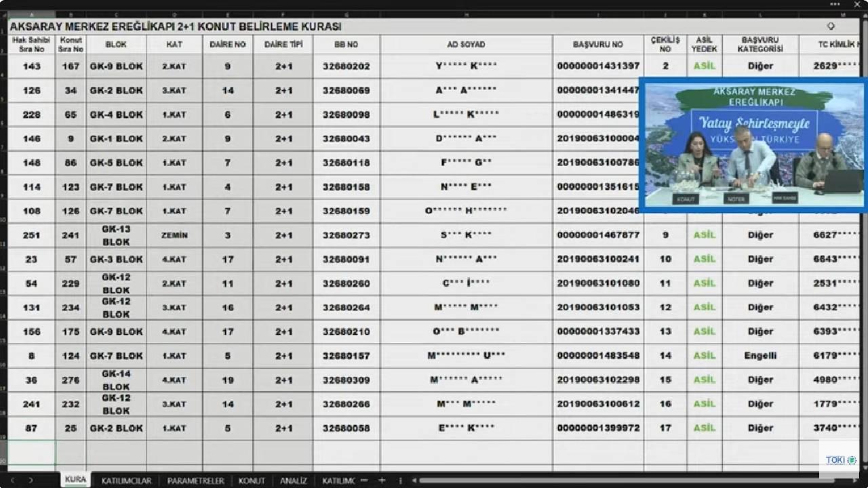Screen dimensions: 868x488
Task: Go to next sheet with right arrow
Action: pyautogui.click(x=31, y=480)
